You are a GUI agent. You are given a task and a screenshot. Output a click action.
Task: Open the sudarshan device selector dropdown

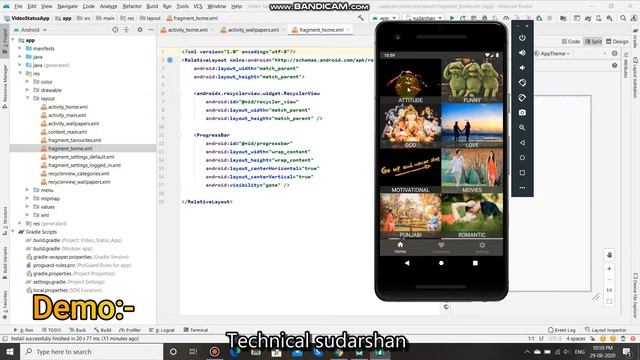[424, 18]
